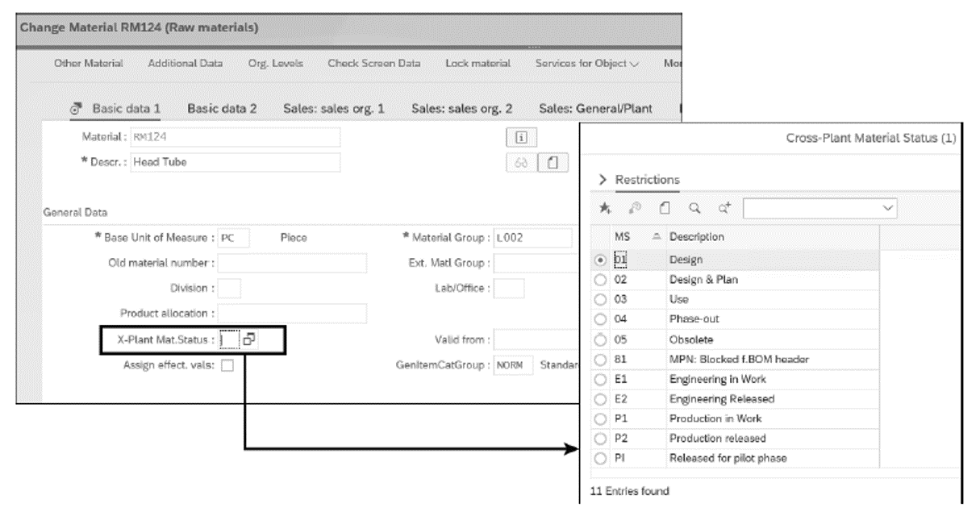Click the search magnifier icon in popup
The height and width of the screenshot is (516, 980).
694,208
